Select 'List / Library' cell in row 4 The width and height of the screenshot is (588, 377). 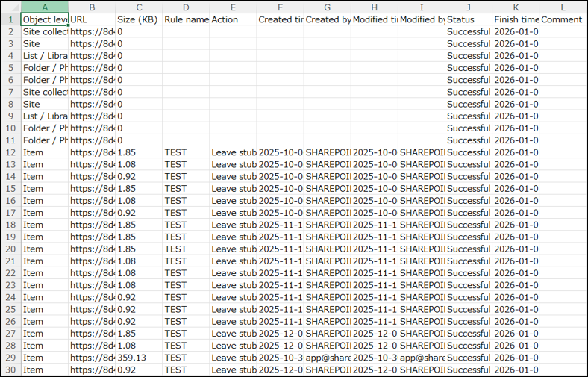[44, 56]
